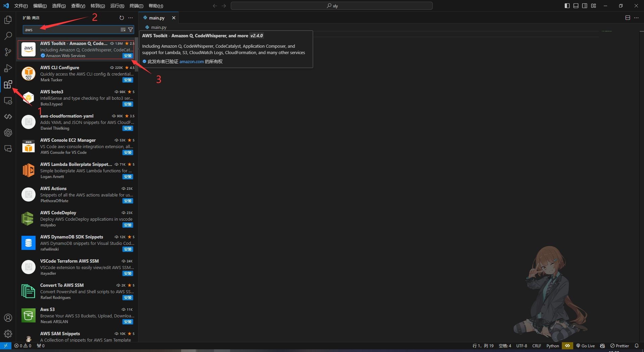
Task: Click the AWS DynamoDB Snippets blue logo
Action: (29, 243)
